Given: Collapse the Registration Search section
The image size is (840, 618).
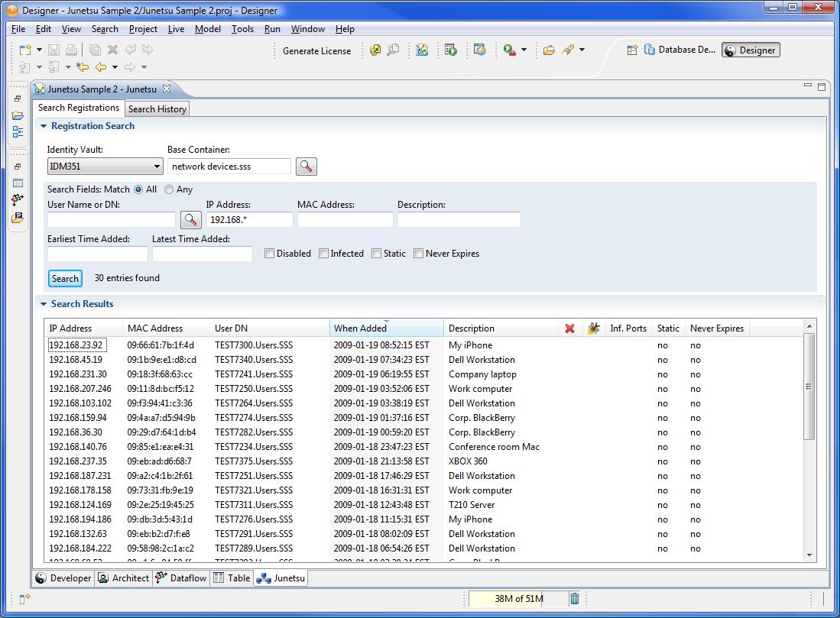Looking at the screenshot, I should 44,127.
